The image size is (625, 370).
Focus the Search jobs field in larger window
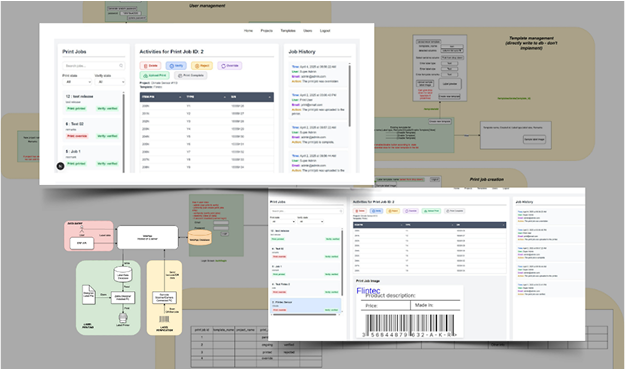[94, 66]
